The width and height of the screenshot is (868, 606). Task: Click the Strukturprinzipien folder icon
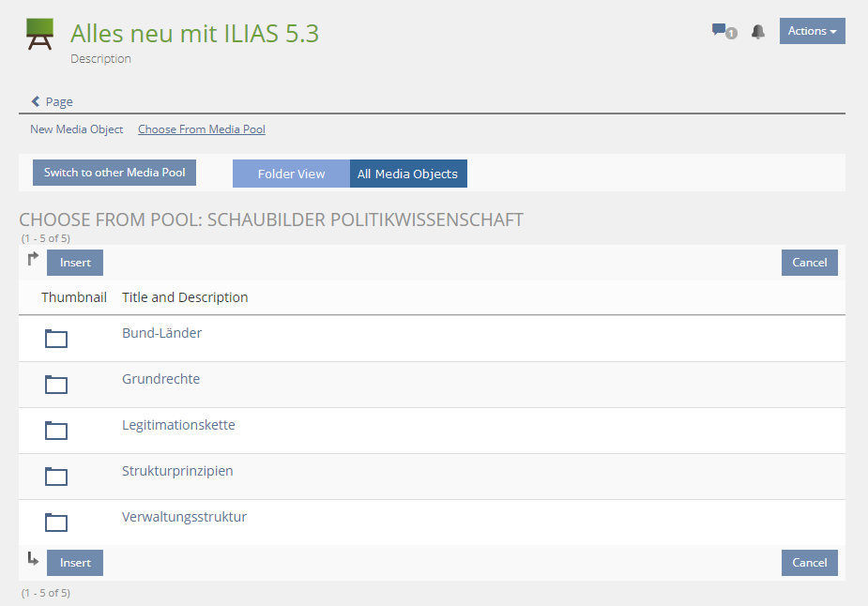[x=56, y=477]
